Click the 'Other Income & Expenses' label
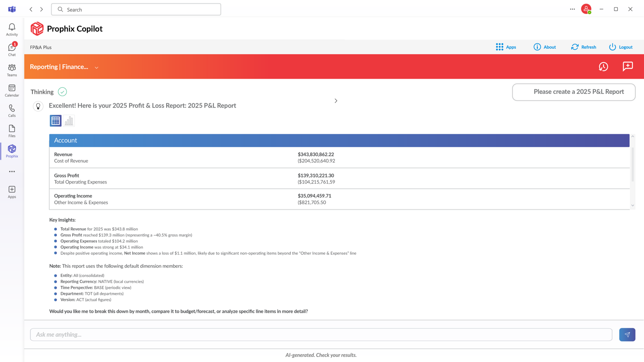 [x=81, y=202]
